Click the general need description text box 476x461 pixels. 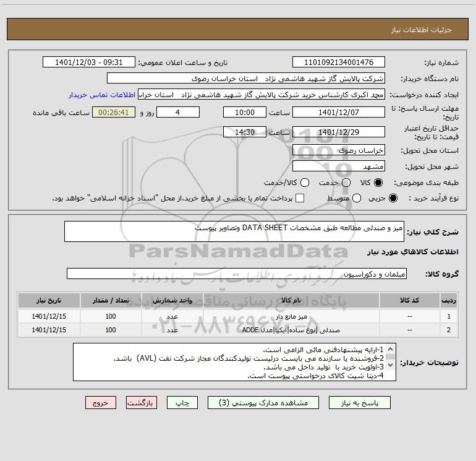[x=234, y=231]
